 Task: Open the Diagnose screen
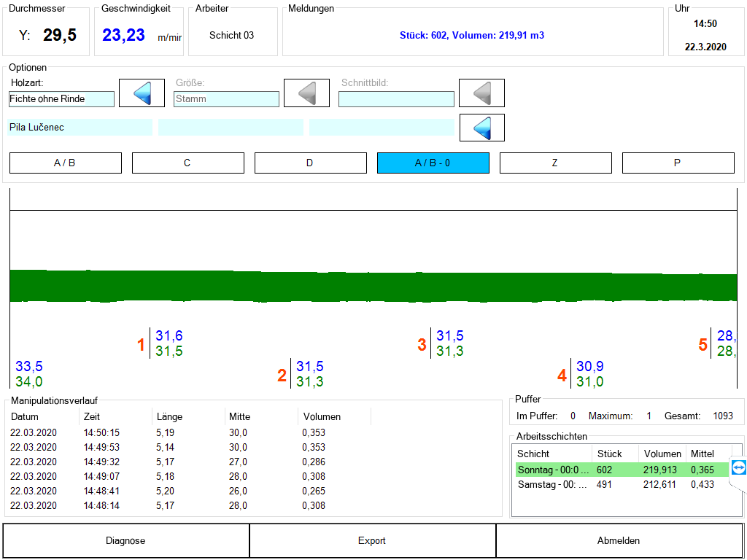tap(125, 540)
